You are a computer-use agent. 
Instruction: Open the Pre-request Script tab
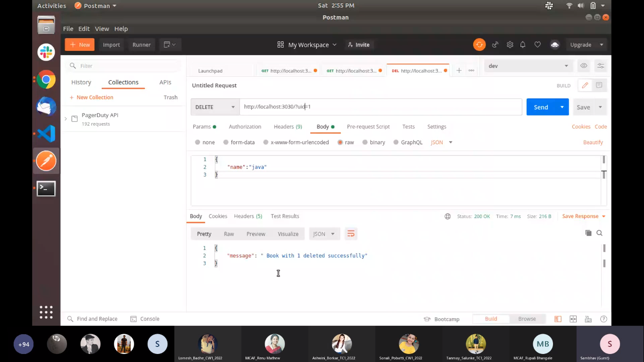pyautogui.click(x=368, y=127)
